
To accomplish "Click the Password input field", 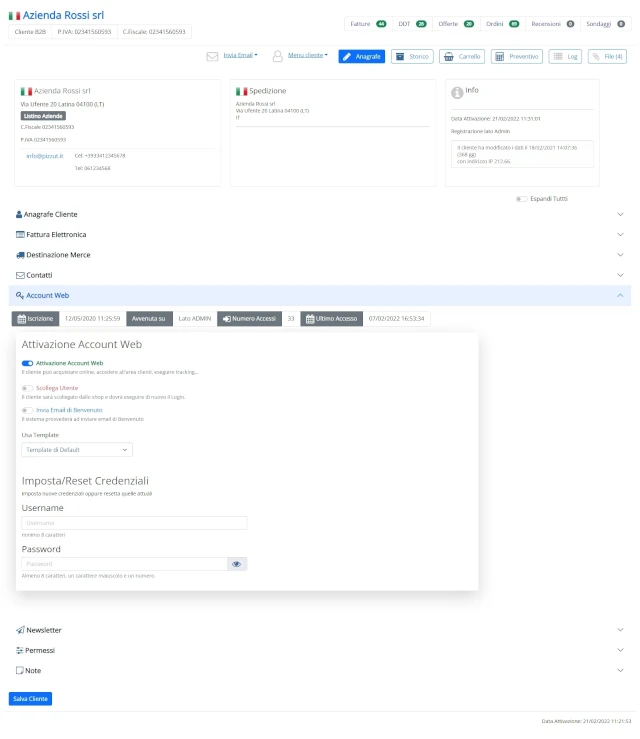I will 124,564.
